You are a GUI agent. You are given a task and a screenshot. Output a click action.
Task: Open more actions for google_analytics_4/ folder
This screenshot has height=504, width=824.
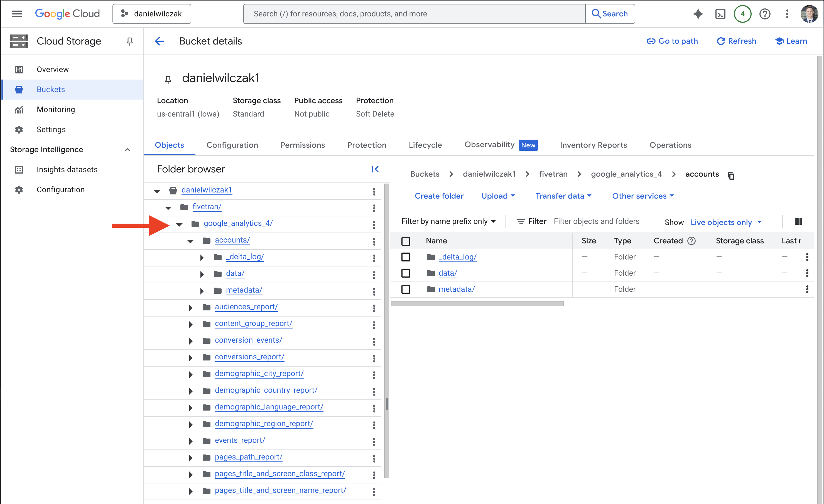point(374,224)
